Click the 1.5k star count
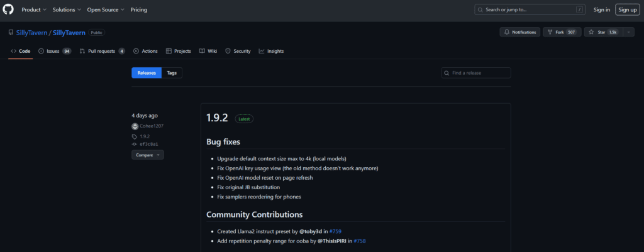The image size is (644, 252). coord(613,32)
